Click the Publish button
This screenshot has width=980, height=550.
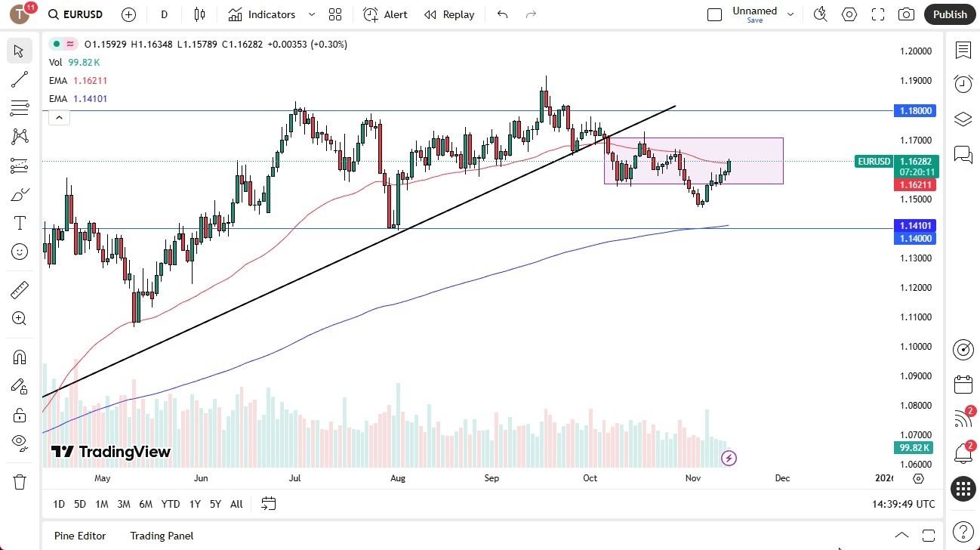click(949, 14)
